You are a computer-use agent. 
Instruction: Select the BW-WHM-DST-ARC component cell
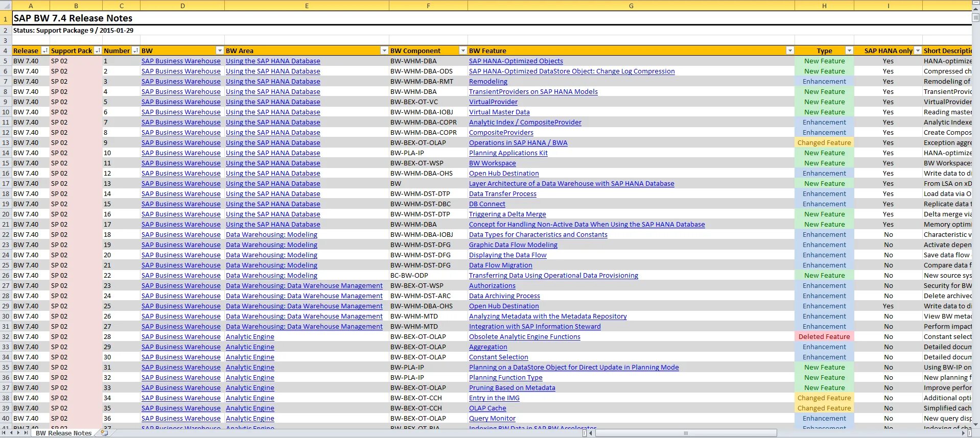point(428,296)
